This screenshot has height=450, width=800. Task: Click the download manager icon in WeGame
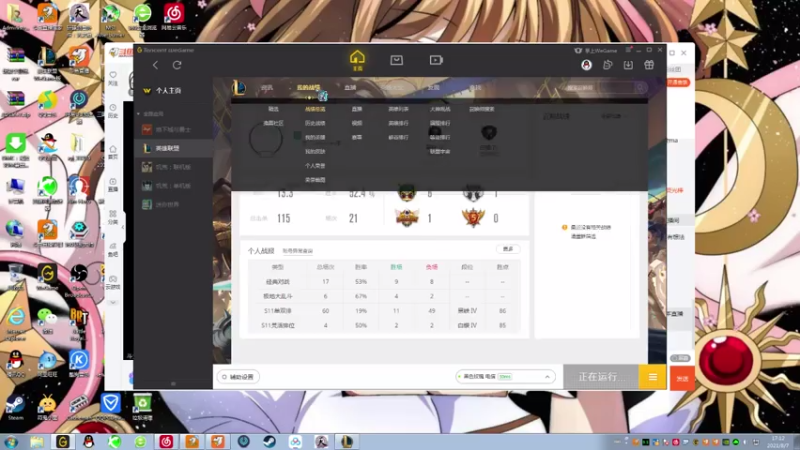(x=628, y=65)
